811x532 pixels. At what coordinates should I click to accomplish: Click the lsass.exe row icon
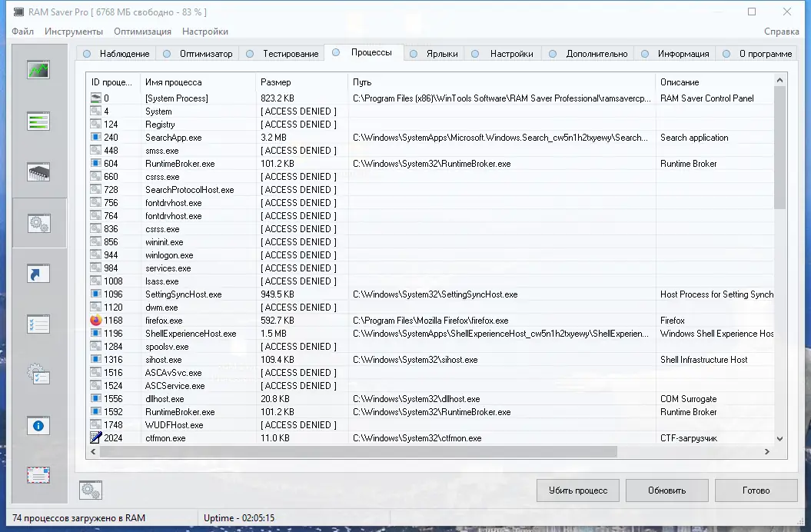(x=95, y=281)
